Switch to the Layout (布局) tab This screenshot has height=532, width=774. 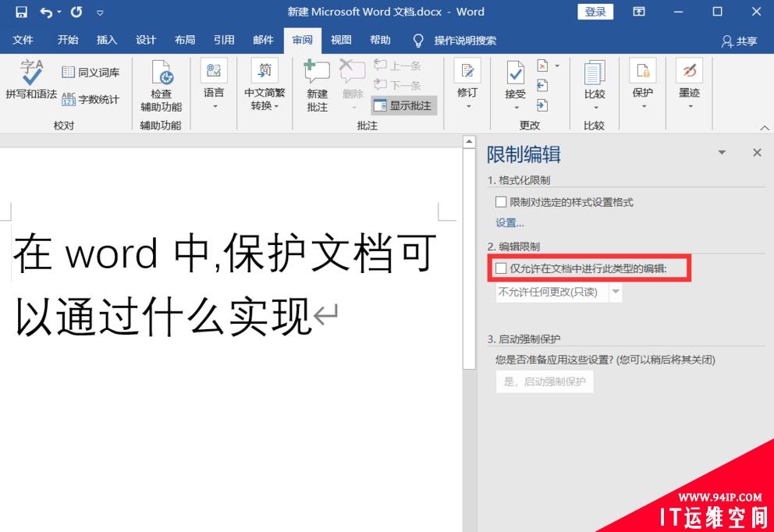point(185,40)
